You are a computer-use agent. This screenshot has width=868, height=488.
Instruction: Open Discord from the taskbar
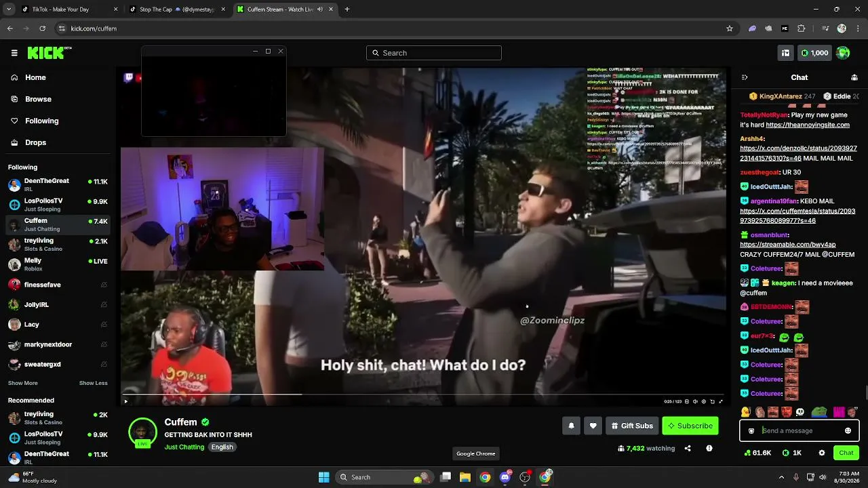(505, 477)
